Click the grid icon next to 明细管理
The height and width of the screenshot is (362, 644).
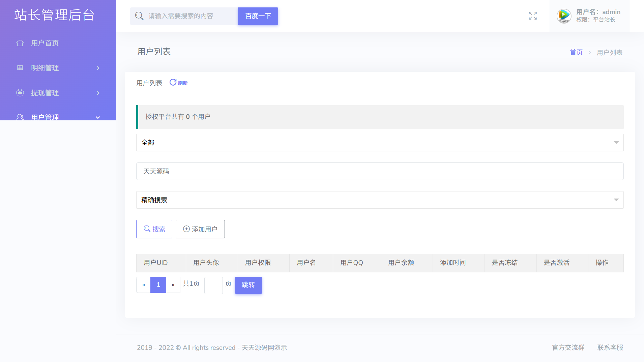point(20,68)
